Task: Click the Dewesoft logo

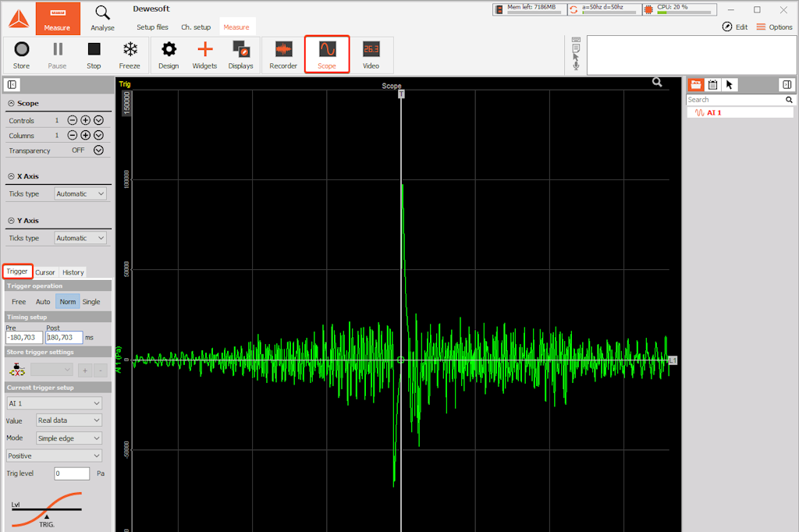Action: [19, 19]
